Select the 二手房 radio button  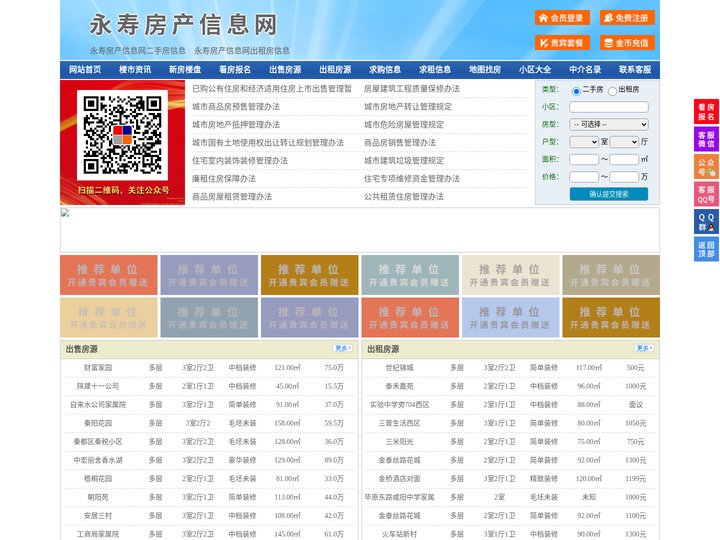pyautogui.click(x=576, y=91)
